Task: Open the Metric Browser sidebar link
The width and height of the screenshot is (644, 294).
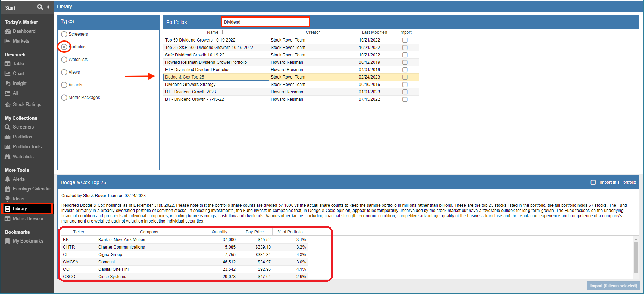Action: tap(28, 219)
